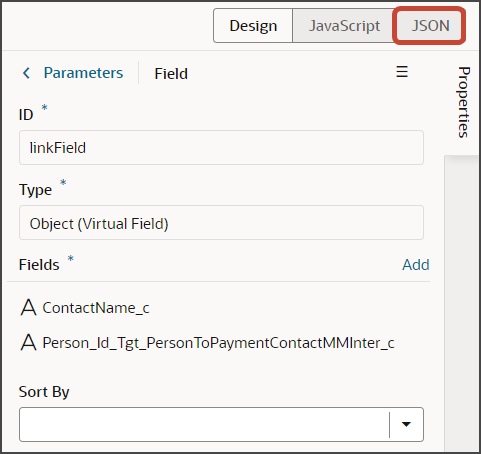Click the Add link for Fields
The image size is (481, 454).
click(416, 265)
